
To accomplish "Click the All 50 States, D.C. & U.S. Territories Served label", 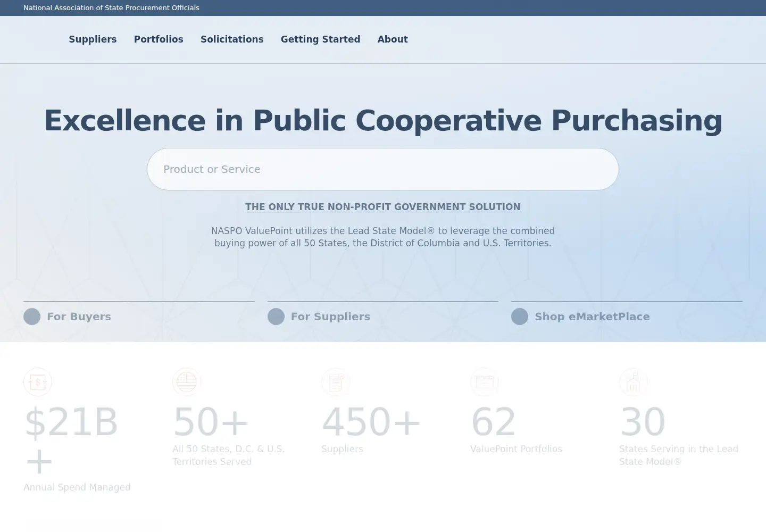I will tap(229, 455).
